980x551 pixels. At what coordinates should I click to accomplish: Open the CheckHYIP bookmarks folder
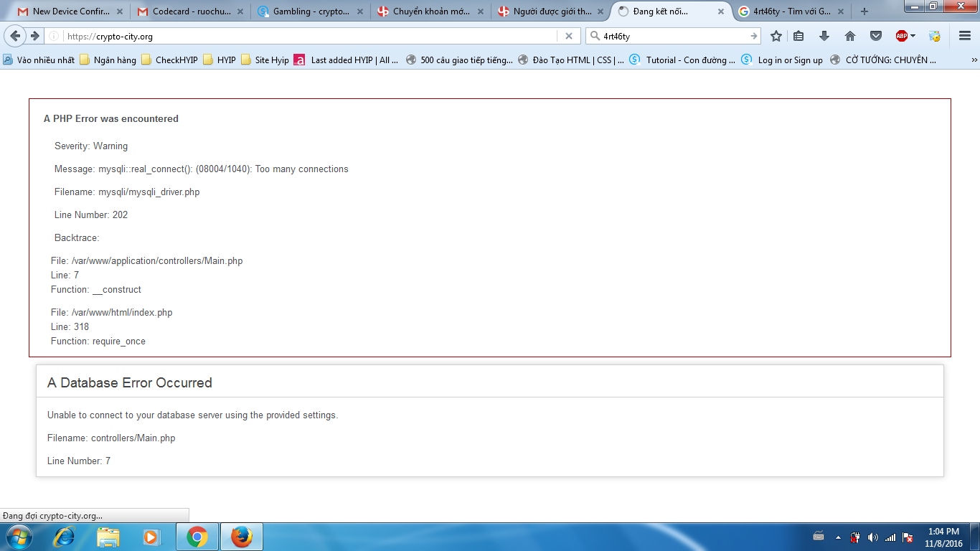[169, 60]
